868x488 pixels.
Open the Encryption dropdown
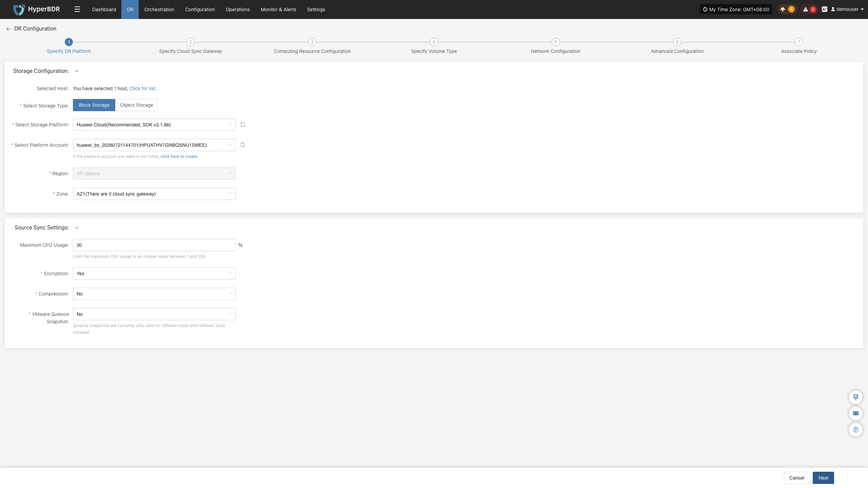154,273
